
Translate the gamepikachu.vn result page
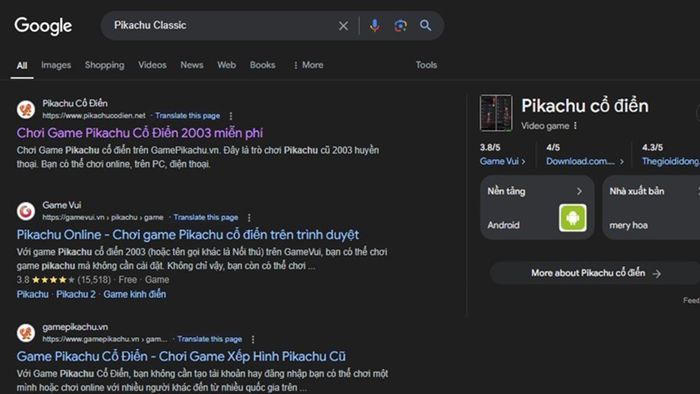[209, 339]
